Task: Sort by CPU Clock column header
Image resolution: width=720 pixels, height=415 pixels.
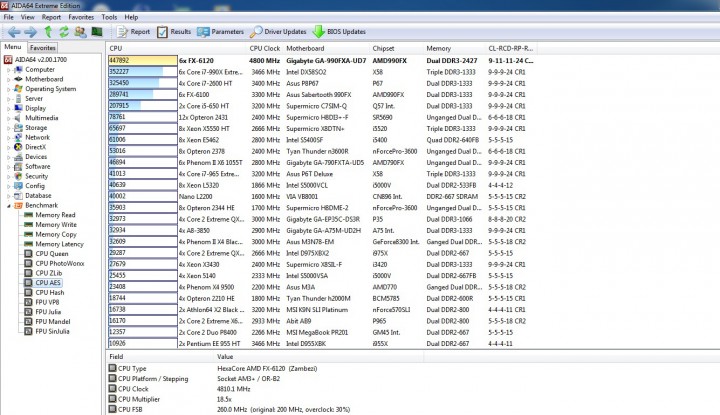Action: (x=265, y=48)
